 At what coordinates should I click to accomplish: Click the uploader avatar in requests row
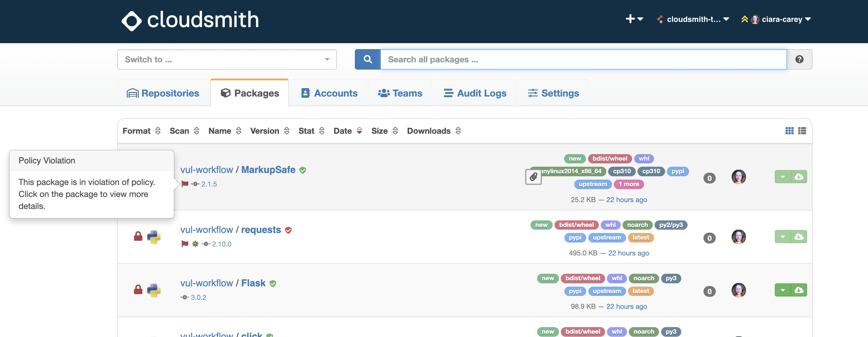click(x=739, y=237)
